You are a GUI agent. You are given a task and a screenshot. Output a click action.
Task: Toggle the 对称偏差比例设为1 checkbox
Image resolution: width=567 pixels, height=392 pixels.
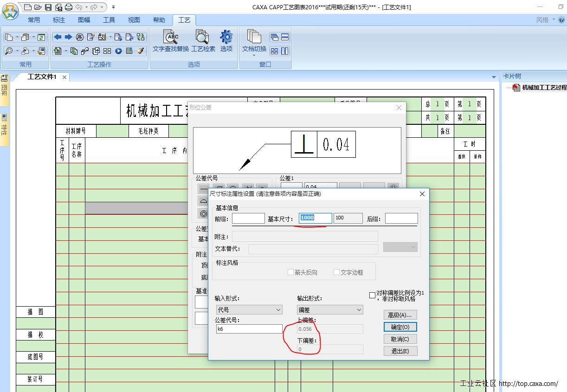[372, 295]
